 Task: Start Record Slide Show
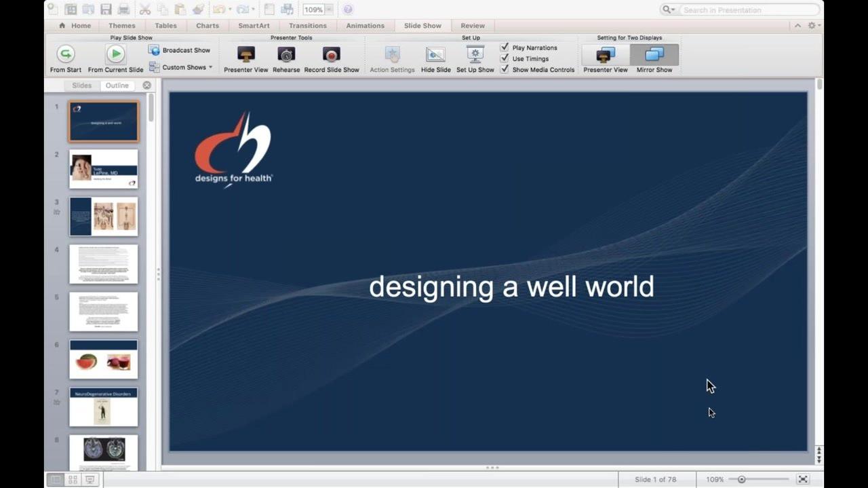(x=332, y=55)
